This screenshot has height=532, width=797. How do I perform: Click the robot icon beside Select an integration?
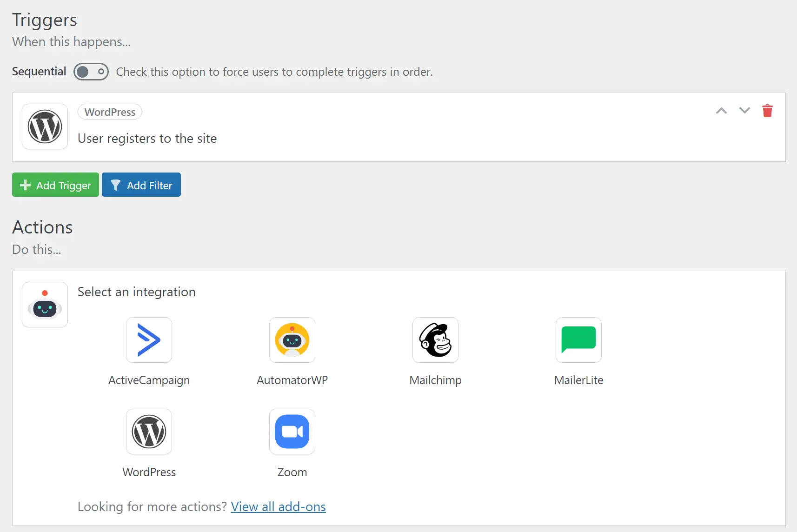coord(45,305)
